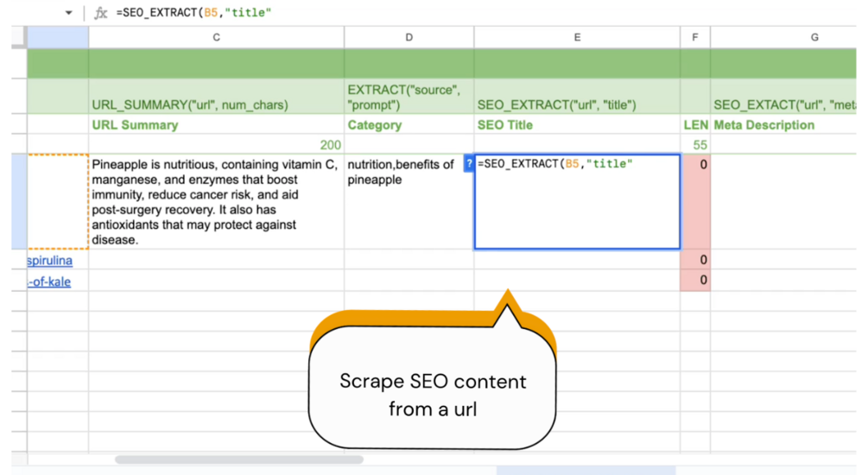Select the pineapple summary text cell
The image size is (868, 475).
pos(216,202)
